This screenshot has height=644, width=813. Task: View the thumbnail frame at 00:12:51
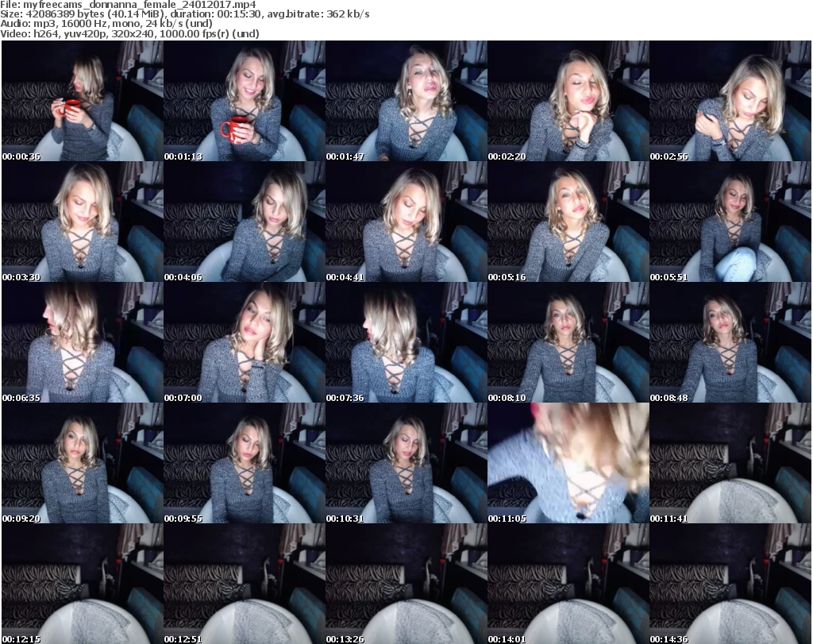point(245,584)
